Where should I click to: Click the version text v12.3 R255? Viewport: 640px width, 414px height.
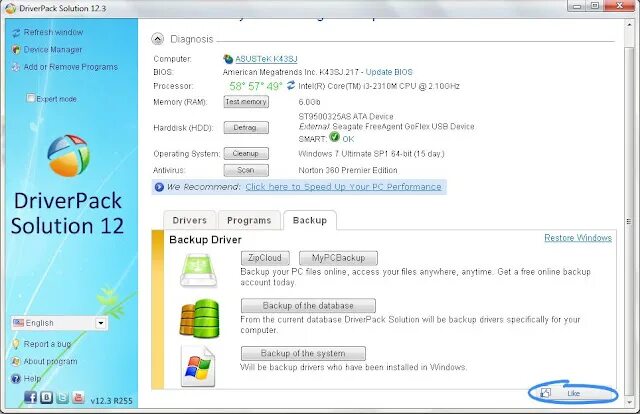point(111,401)
